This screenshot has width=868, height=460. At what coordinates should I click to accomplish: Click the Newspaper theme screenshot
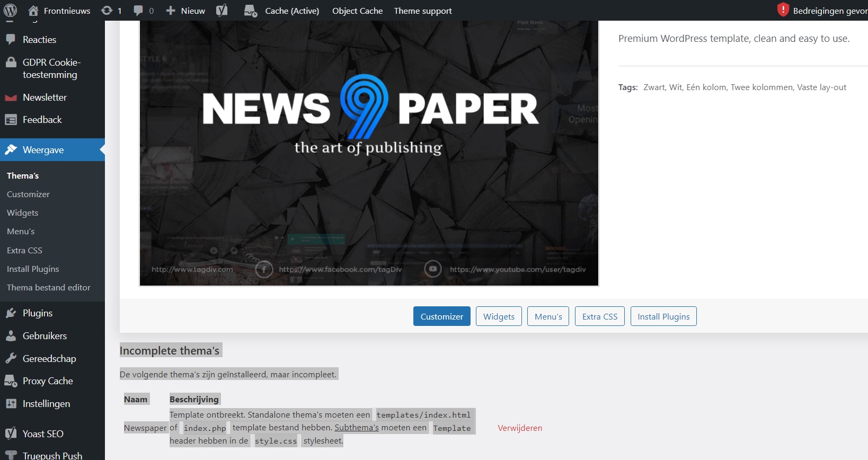tap(369, 153)
